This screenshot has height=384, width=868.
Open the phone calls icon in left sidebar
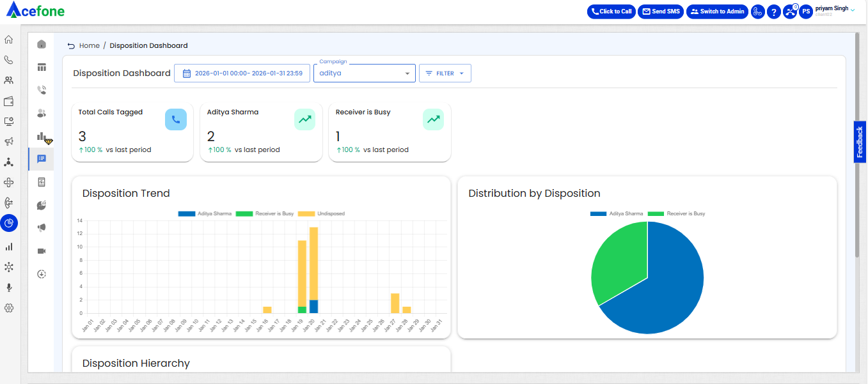9,60
